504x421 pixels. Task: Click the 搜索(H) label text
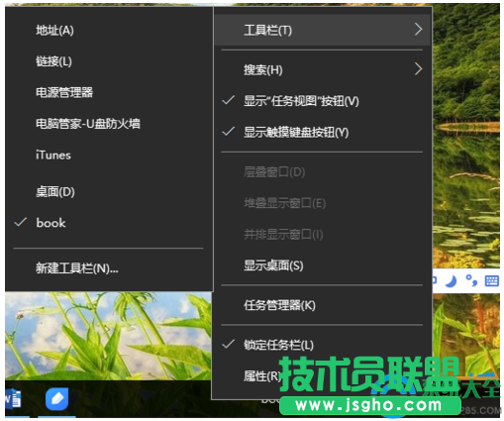point(263,69)
